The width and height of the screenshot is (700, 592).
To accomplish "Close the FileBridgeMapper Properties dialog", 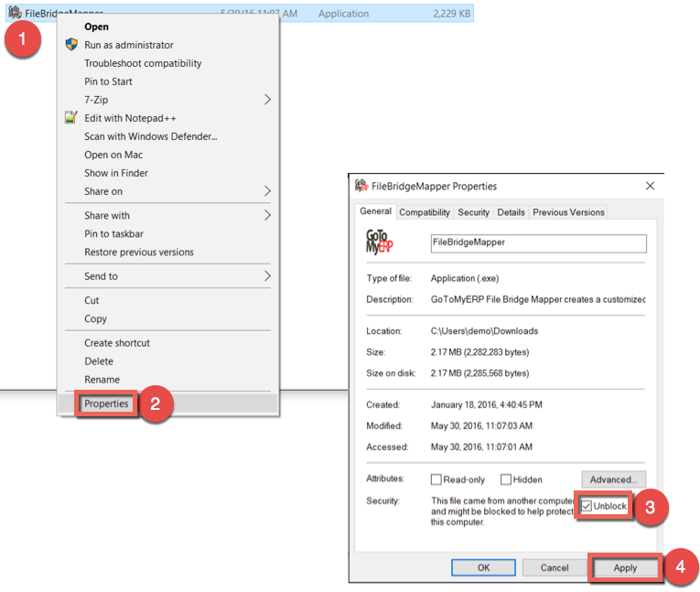I will click(650, 186).
